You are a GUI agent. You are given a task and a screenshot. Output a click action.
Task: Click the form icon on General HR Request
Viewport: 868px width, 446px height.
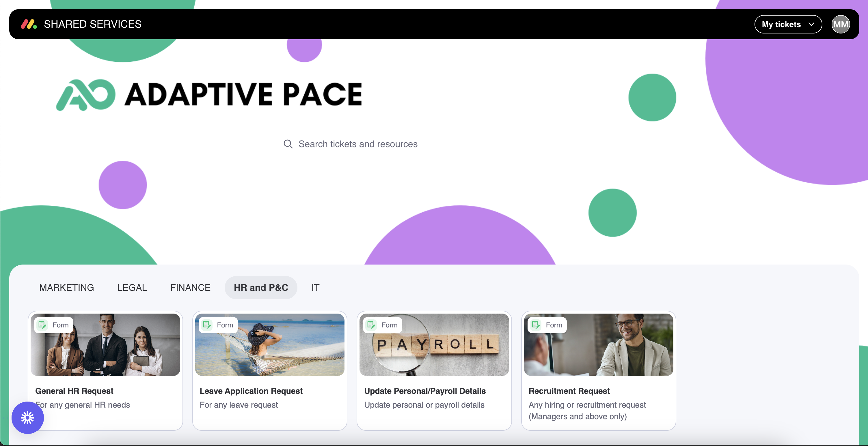[x=42, y=325]
